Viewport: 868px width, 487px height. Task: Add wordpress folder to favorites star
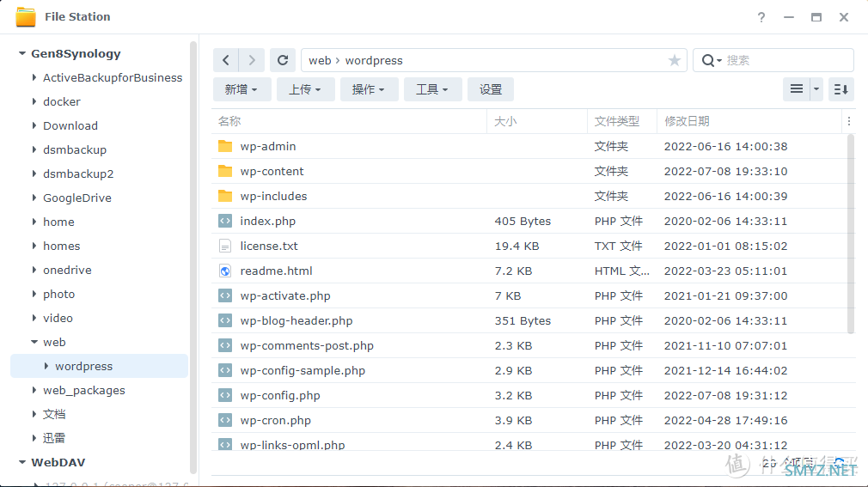click(674, 60)
